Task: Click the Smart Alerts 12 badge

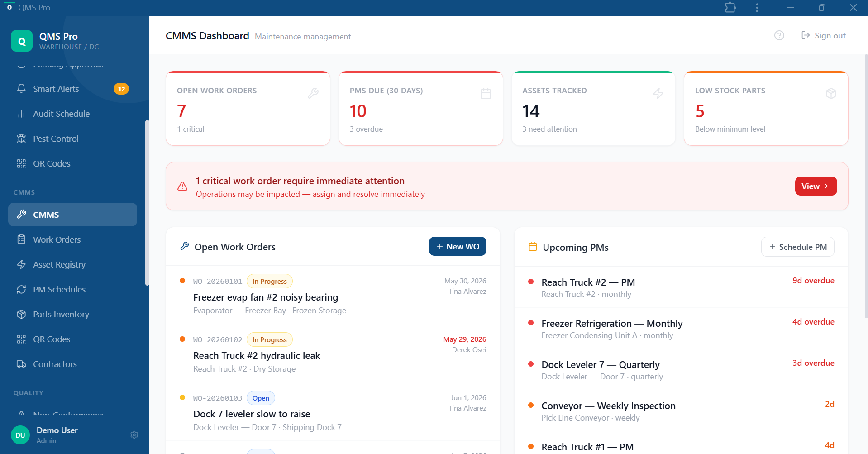Action: tap(121, 89)
